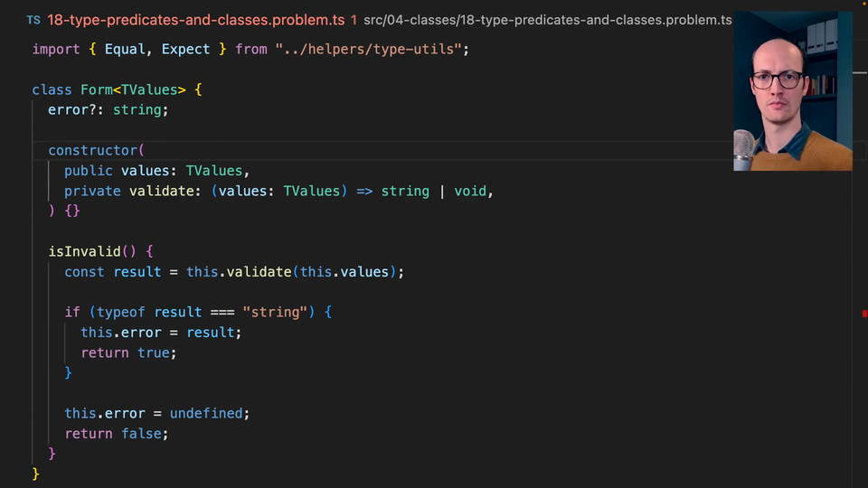
Task: Click the red error marker in overview ruler
Action: tap(864, 314)
